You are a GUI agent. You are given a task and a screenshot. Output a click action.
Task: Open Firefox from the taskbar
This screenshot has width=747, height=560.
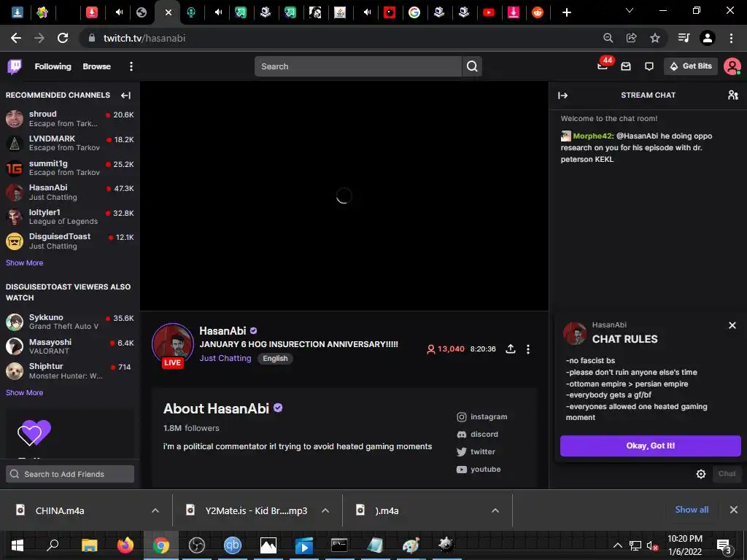pos(125,545)
